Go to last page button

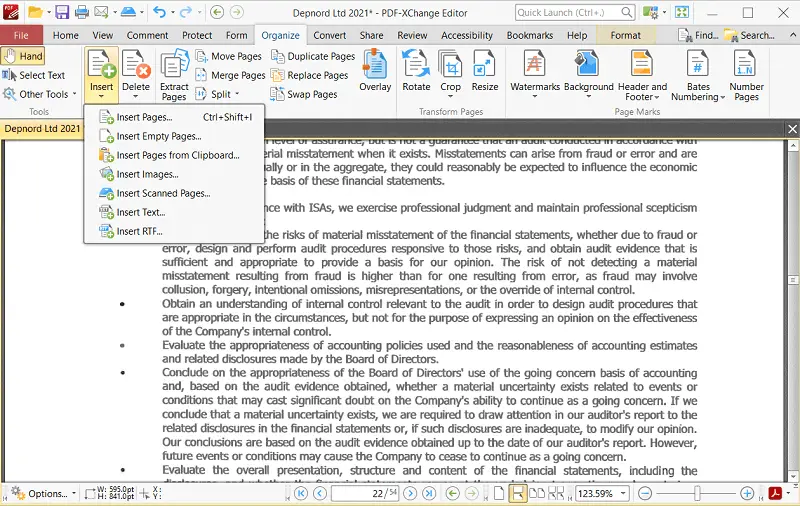429,493
